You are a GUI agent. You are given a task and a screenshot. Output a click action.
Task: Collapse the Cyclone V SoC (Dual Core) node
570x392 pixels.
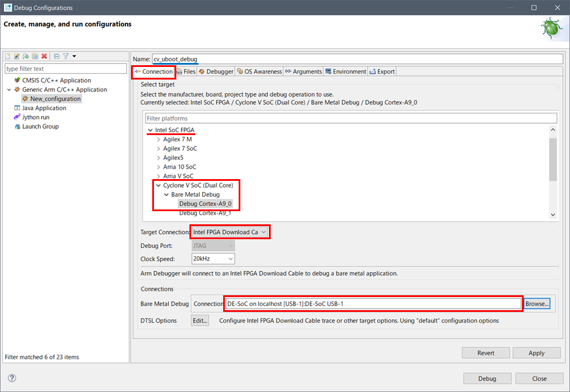coord(159,185)
